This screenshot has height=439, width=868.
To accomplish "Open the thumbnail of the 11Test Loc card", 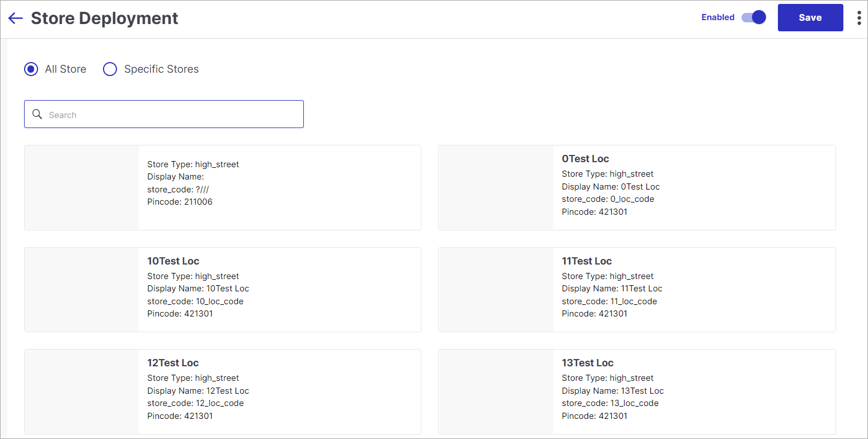I will [x=496, y=290].
